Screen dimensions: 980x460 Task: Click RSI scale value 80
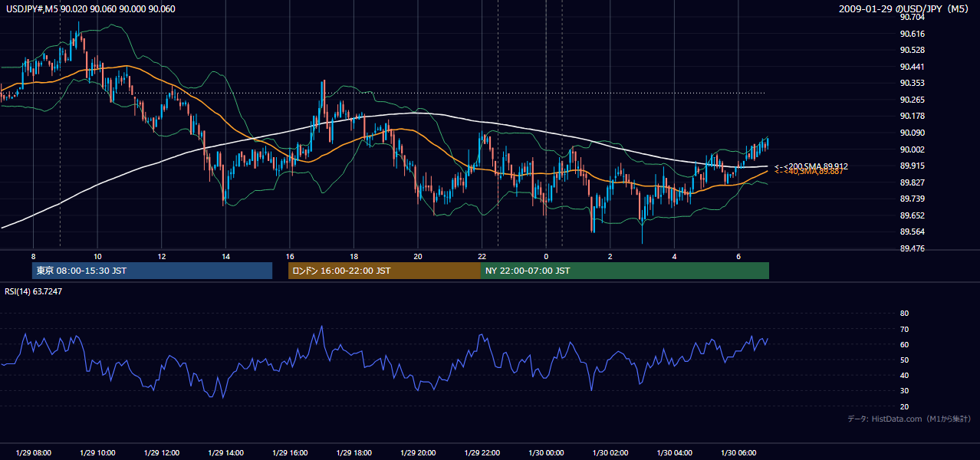tap(904, 314)
